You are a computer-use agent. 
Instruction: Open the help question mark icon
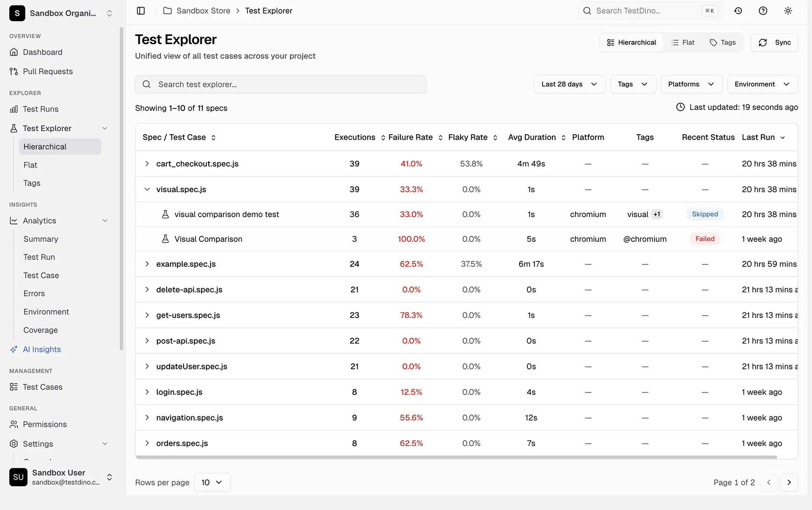(x=763, y=11)
